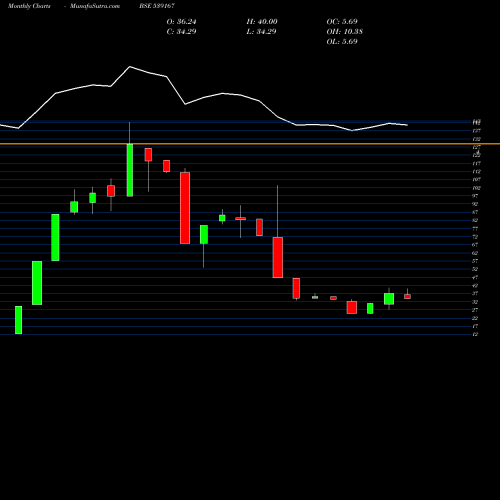Click the green candlestick touching the orange line
The width and height of the screenshot is (500, 500).
(x=130, y=170)
